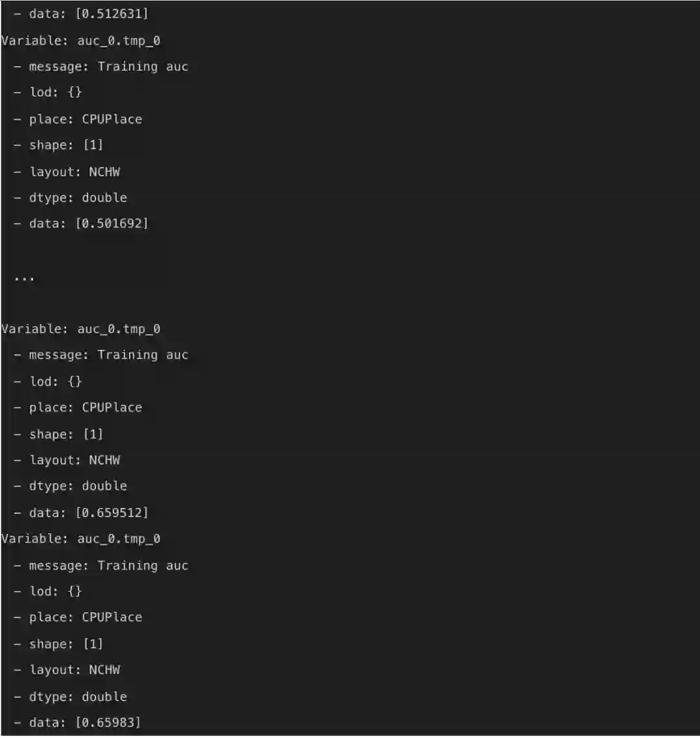700x738 pixels.
Task: Click "Training auc" message in the 0.65983 block
Action: point(143,566)
